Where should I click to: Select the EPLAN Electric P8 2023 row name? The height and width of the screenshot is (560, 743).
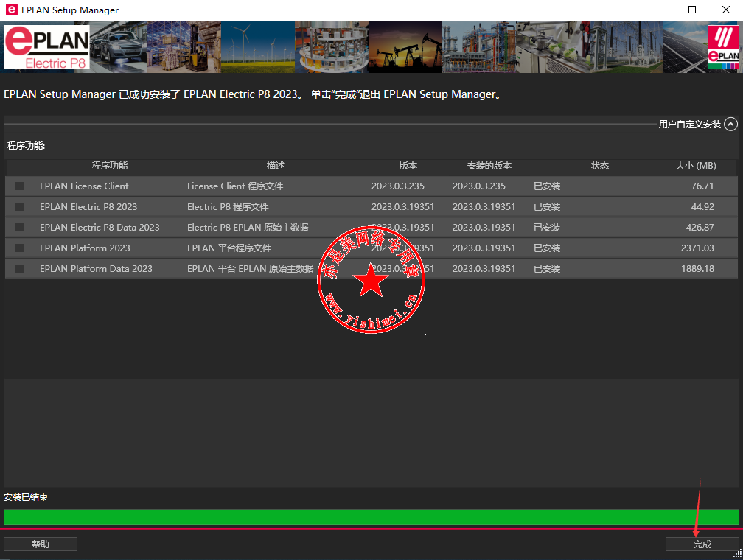[x=88, y=206]
